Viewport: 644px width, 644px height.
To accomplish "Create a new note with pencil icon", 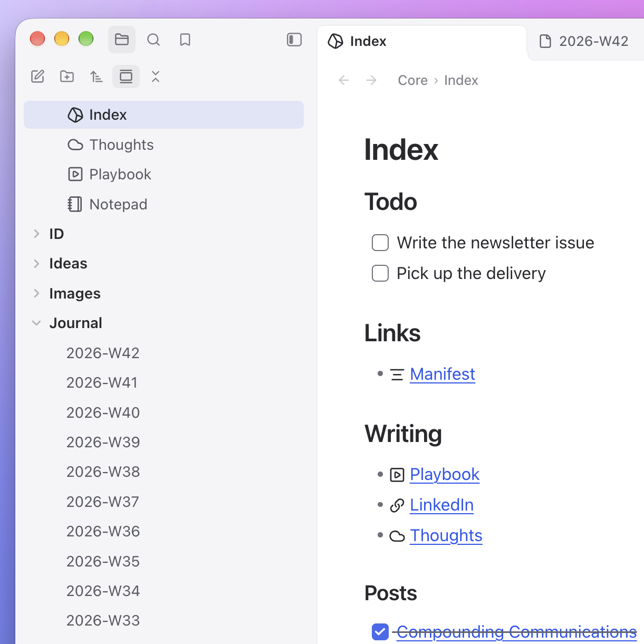I will point(37,76).
